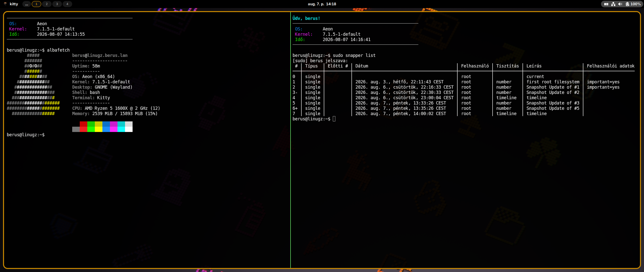Click the 'Terminal: Kitty' line
644x272 pixels.
pos(91,98)
